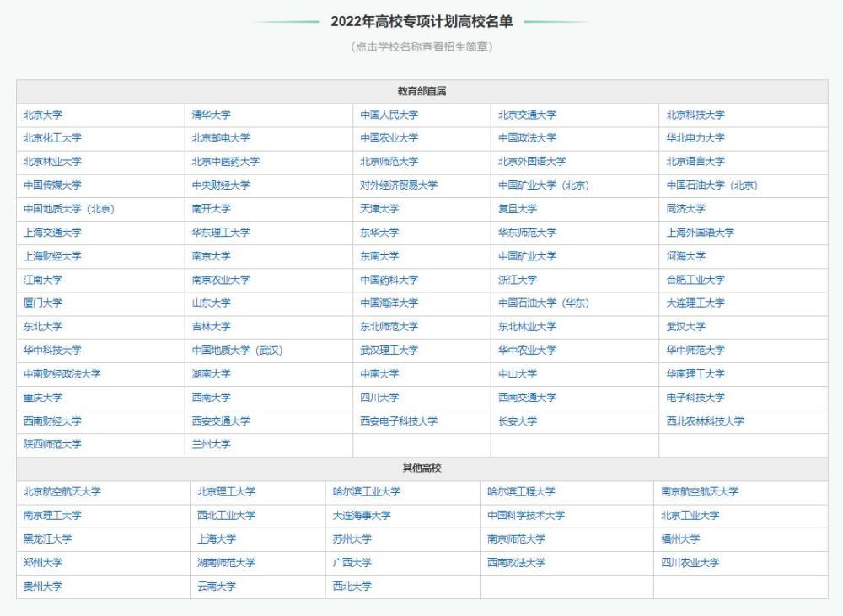Click 浙江大学 link
This screenshot has height=616, width=843.
(518, 280)
